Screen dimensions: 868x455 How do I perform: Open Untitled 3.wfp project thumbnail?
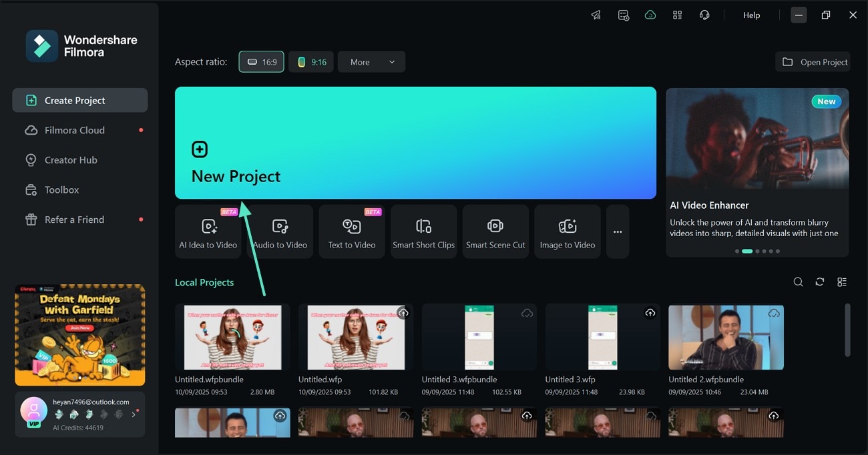click(x=603, y=337)
